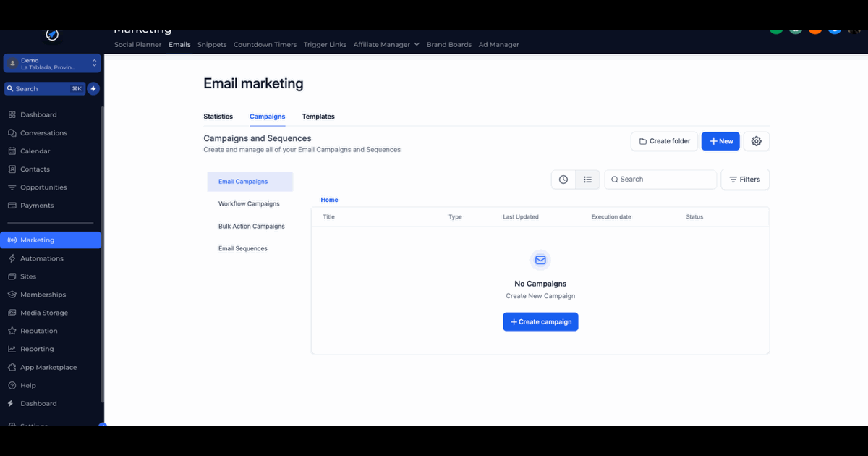This screenshot has width=868, height=456.
Task: Open the Sites section
Action: click(x=28, y=276)
